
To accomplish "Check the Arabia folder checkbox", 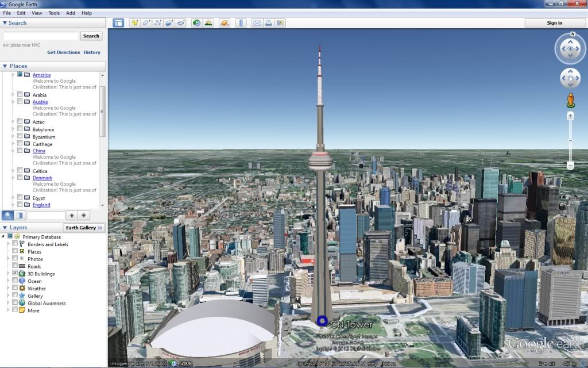I will tap(20, 94).
